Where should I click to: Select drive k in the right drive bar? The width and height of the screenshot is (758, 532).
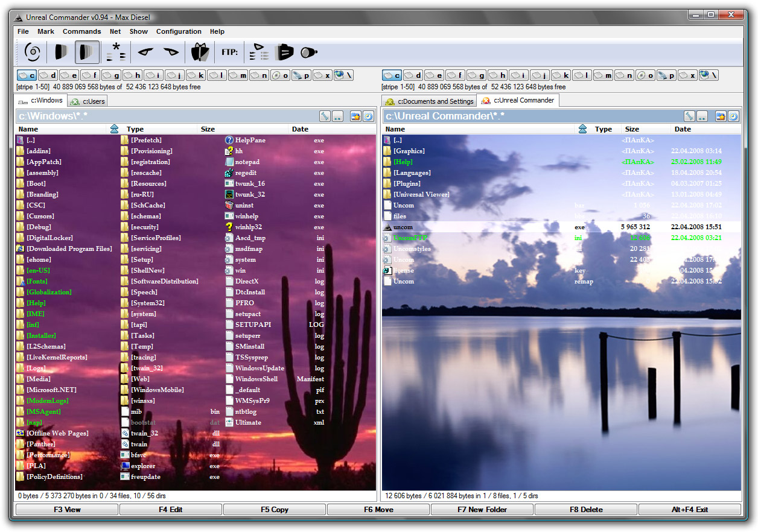coord(561,75)
